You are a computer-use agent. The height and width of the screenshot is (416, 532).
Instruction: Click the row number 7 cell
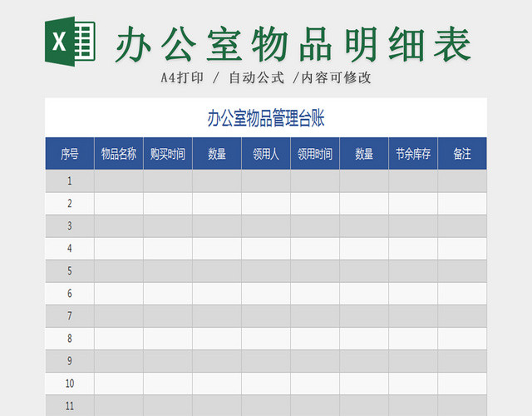[x=70, y=316]
